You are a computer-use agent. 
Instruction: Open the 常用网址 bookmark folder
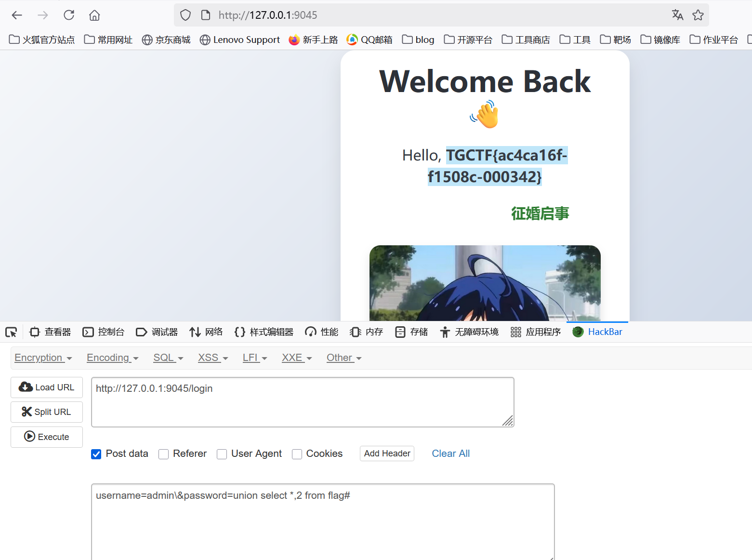tap(108, 40)
